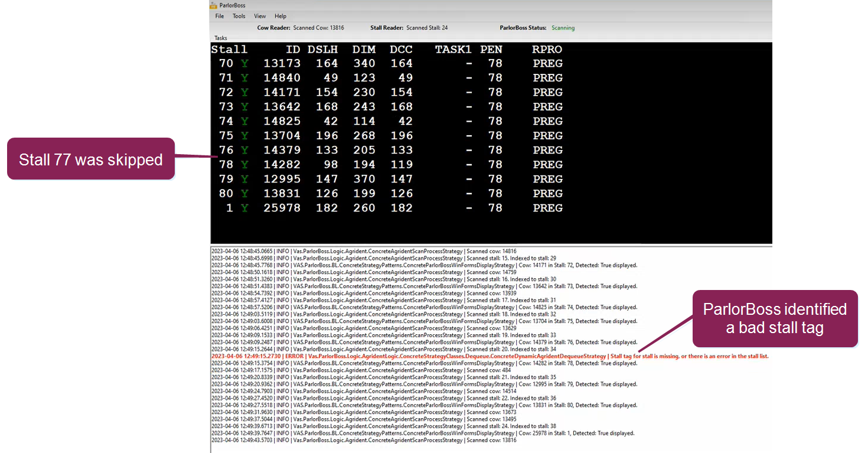The height and width of the screenshot is (453, 868).
Task: Select cow ID 14840 in stall 71
Action: 282,78
